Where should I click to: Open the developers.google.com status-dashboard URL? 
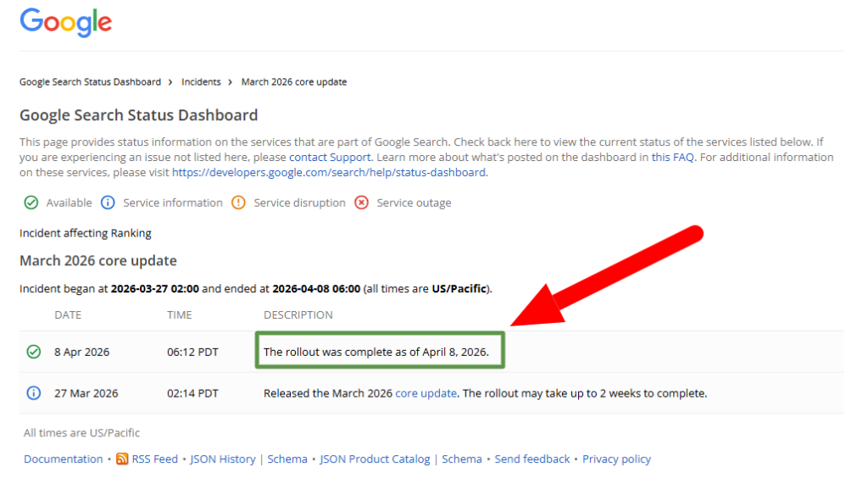click(x=329, y=172)
